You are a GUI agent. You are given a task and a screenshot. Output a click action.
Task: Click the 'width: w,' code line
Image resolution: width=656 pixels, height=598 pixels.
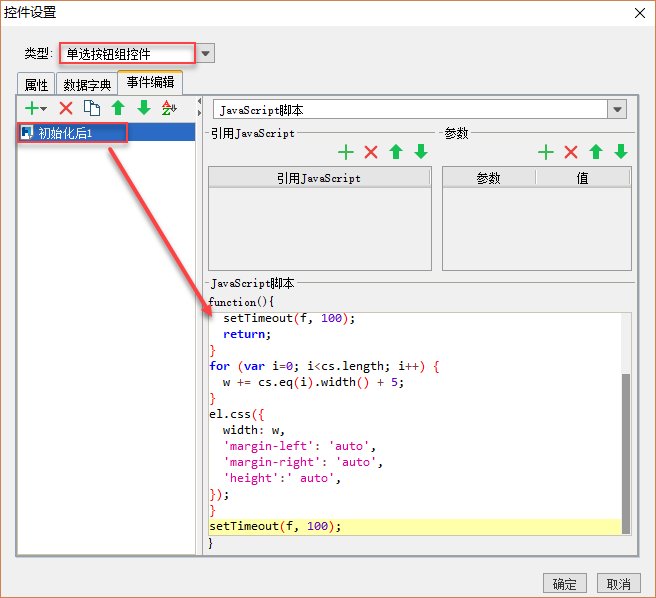click(254, 430)
